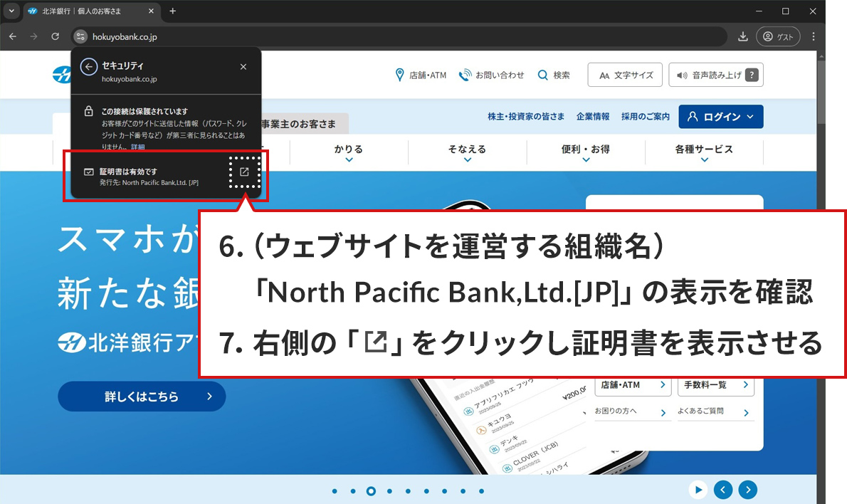The height and width of the screenshot is (504, 847).
Task: Open 店舗・ATM locator link
Action: (421, 75)
